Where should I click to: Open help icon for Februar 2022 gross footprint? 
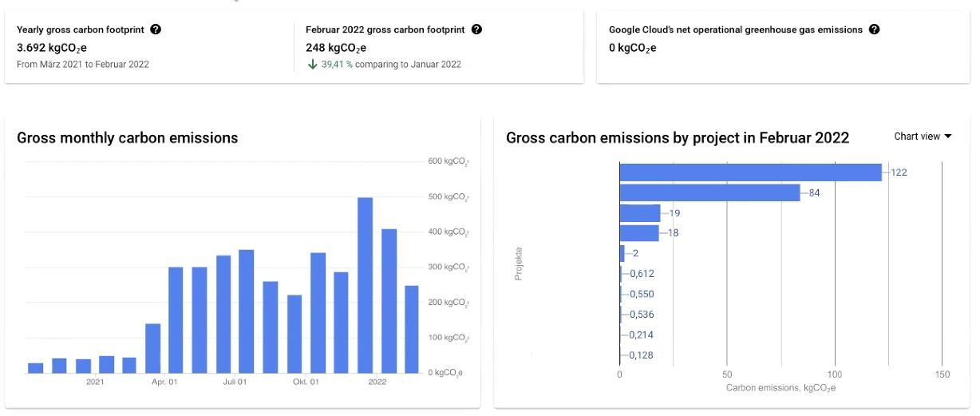click(x=476, y=30)
